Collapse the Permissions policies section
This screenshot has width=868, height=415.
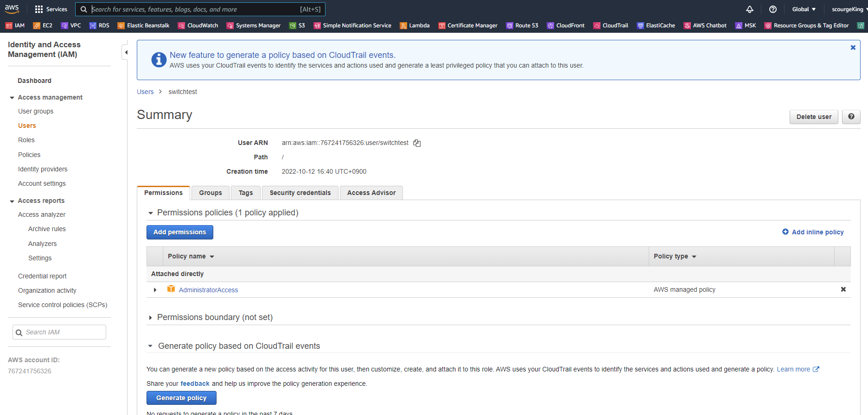coord(150,213)
